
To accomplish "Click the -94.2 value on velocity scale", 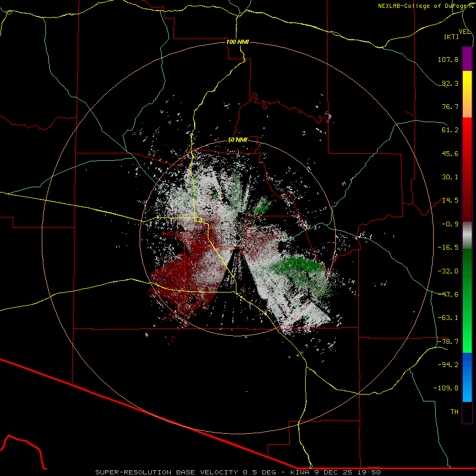I will pyautogui.click(x=448, y=365).
